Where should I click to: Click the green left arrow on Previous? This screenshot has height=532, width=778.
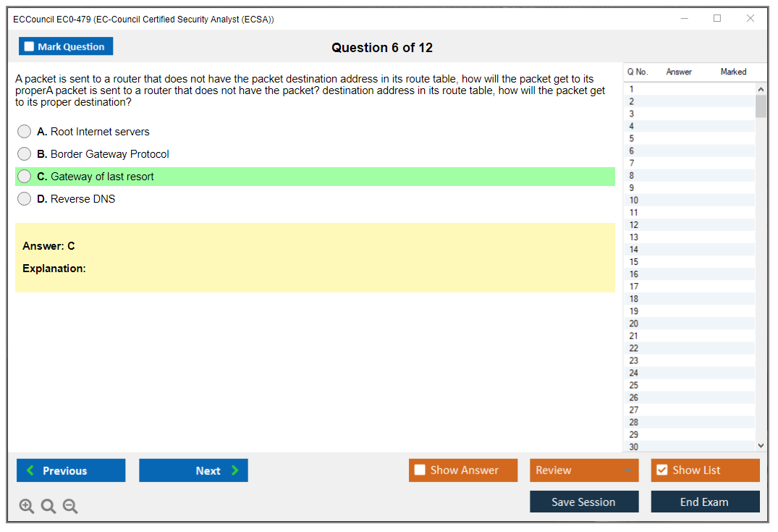(x=30, y=470)
